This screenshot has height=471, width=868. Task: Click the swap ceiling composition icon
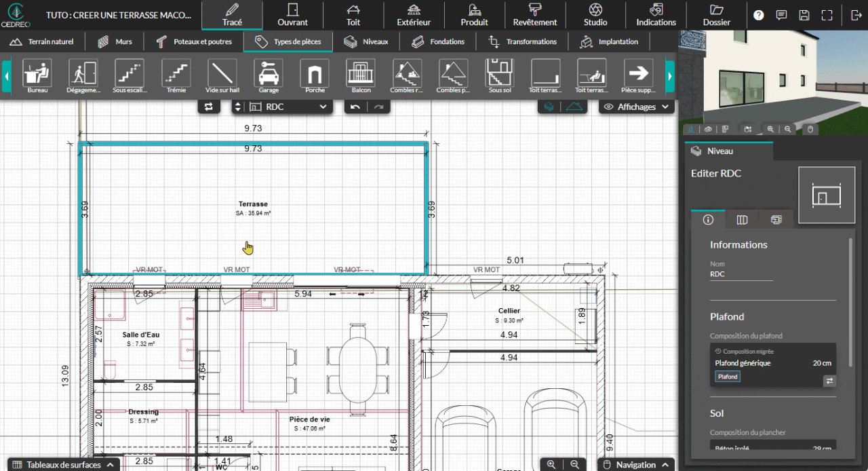tap(829, 381)
